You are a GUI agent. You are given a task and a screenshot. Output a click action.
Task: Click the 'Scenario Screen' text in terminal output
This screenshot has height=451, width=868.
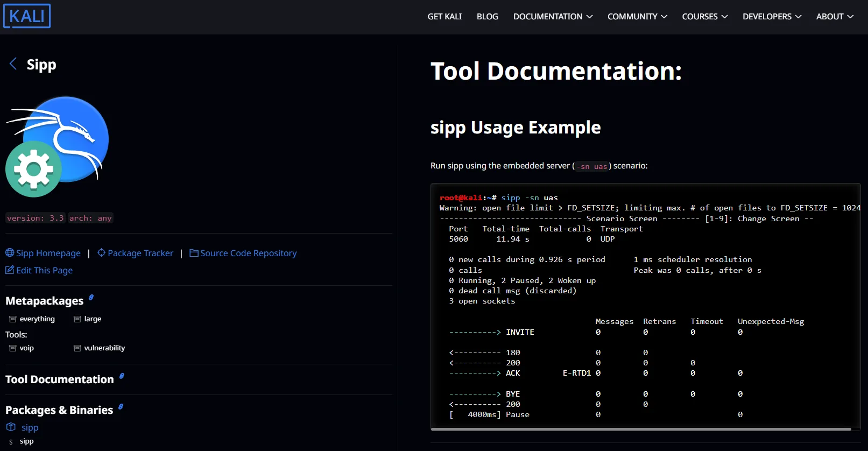[622, 219]
